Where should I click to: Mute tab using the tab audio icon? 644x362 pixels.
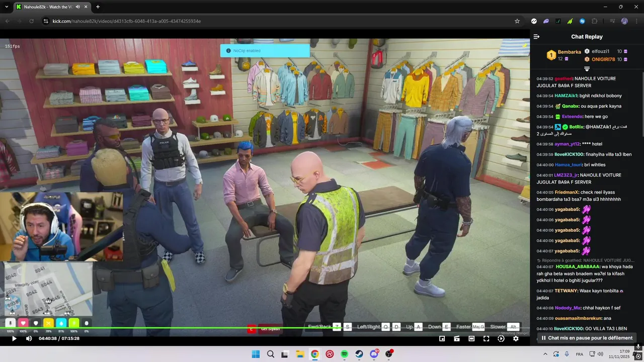tap(77, 7)
